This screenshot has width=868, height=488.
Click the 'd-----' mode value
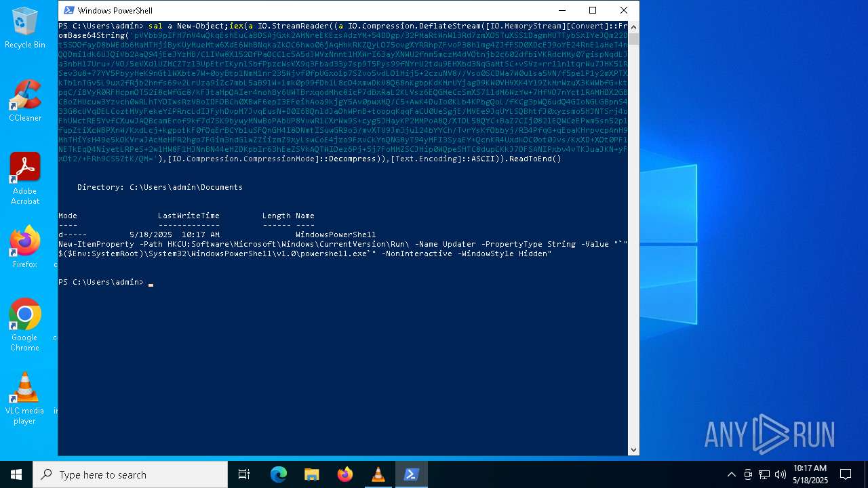73,235
